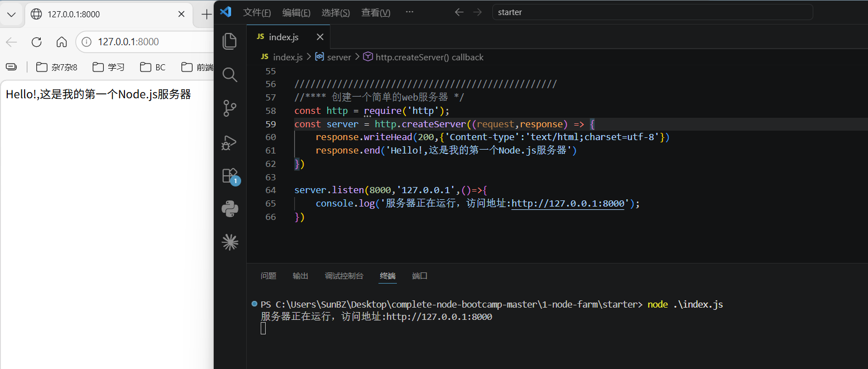868x369 pixels.
Task: Switch to the 输出 panel tab
Action: [300, 276]
